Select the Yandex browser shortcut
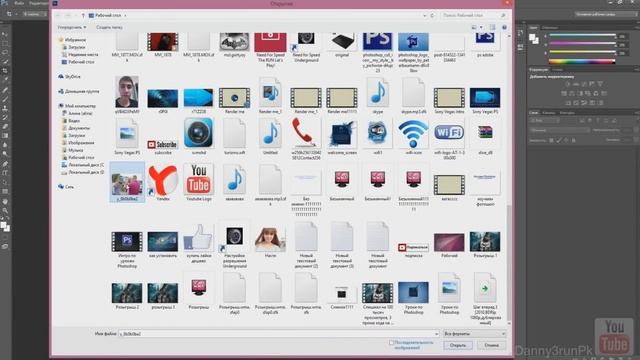This screenshot has height=360, width=640. click(162, 183)
